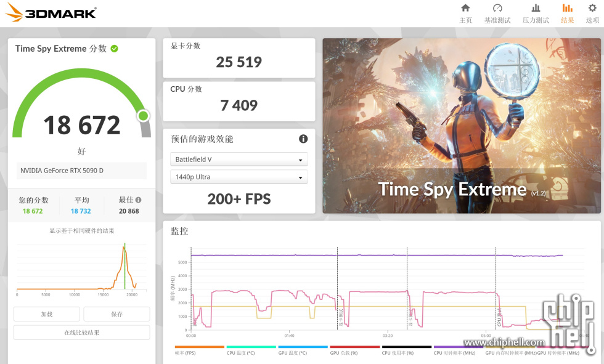Viewport: 604px width, 364px height.
Task: Click the 保存 save button
Action: click(x=116, y=314)
